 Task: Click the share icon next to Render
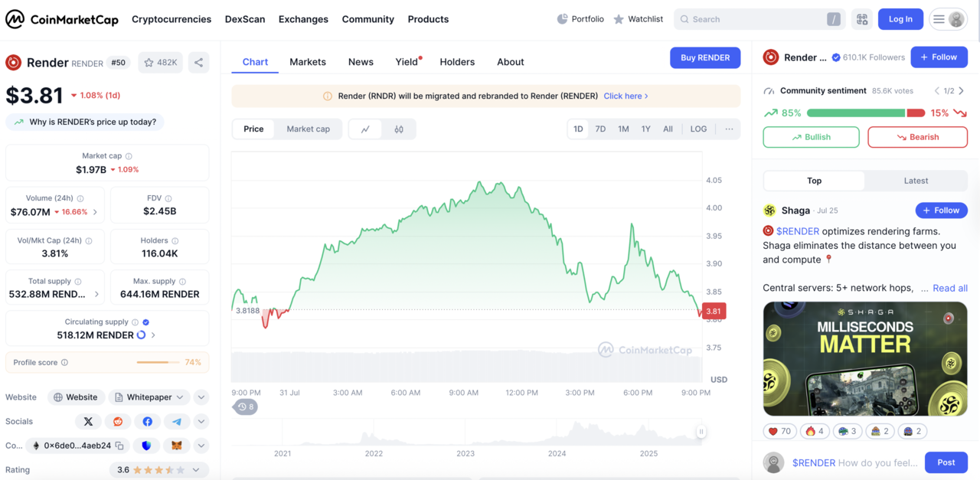[198, 63]
